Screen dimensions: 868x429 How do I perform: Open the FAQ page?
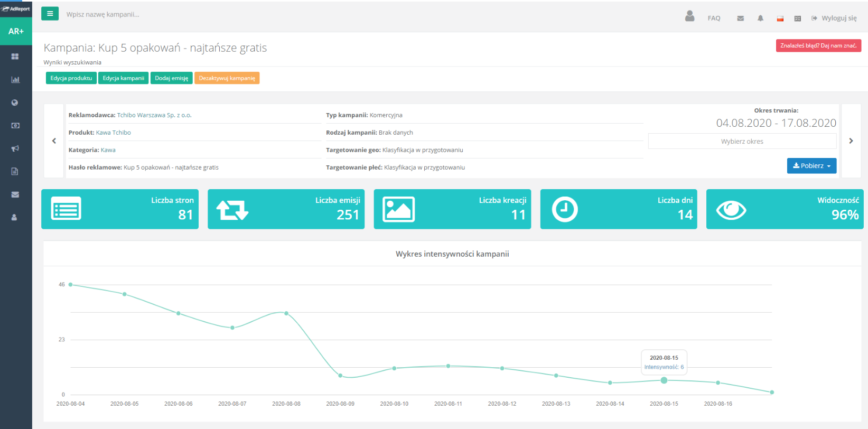pyautogui.click(x=714, y=18)
